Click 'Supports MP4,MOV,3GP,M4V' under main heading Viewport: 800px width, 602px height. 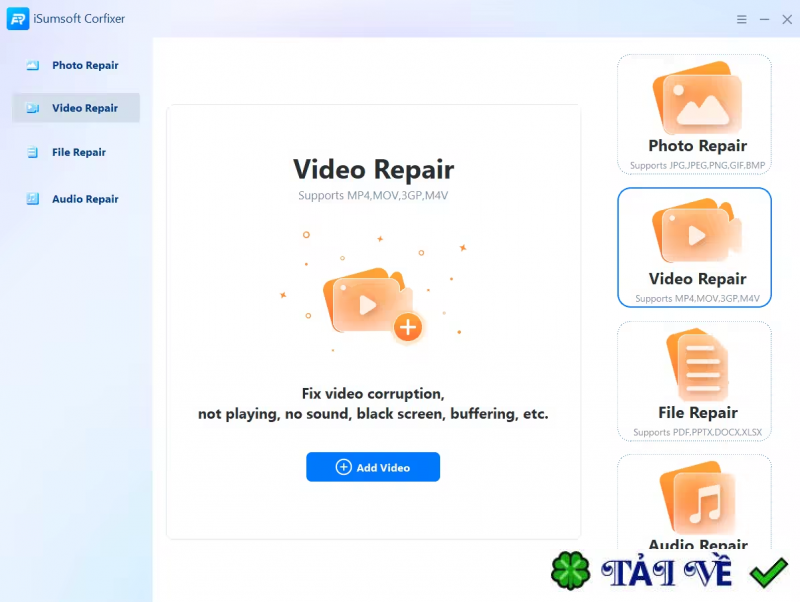pyautogui.click(x=373, y=195)
